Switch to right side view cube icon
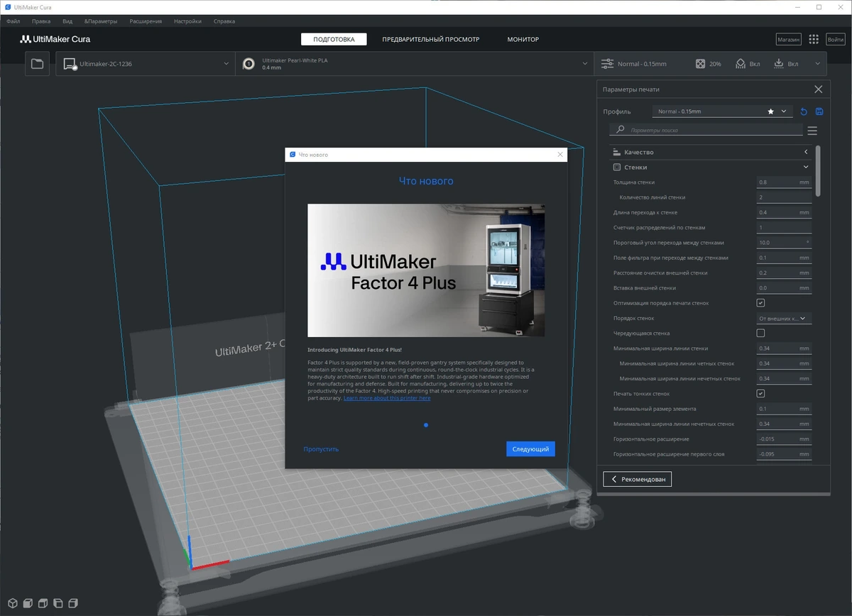Viewport: 852px width, 616px height. (x=74, y=603)
